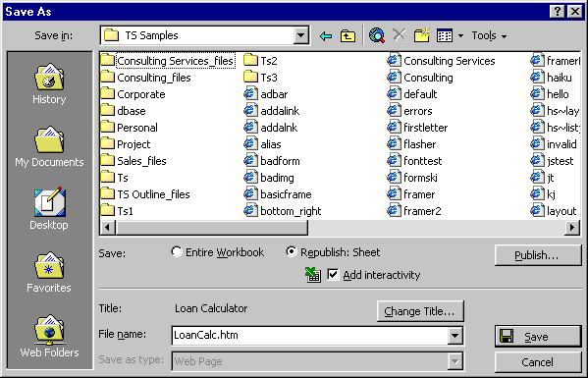Select the Corporate folder
Viewport: 588px width, 378px height.
pos(134,94)
